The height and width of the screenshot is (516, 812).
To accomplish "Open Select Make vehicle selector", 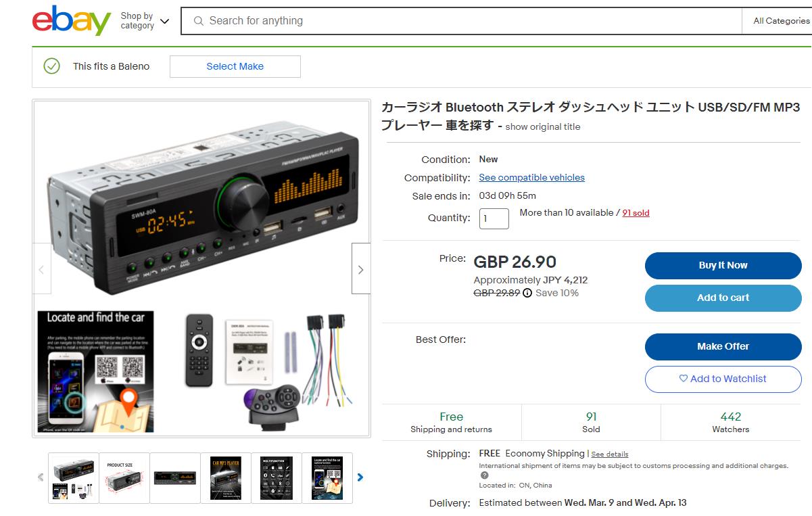I will click(235, 66).
